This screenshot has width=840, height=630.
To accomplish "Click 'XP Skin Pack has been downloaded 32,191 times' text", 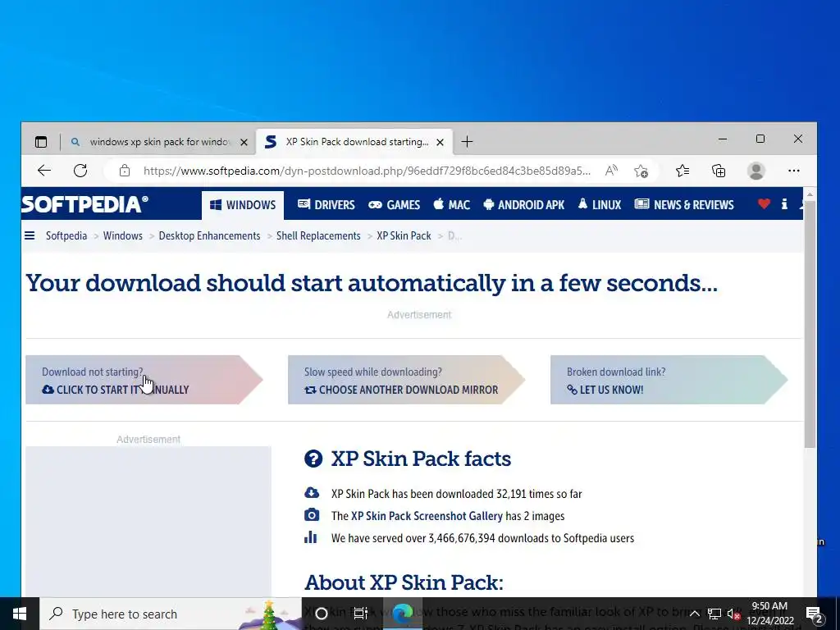I will tap(456, 494).
